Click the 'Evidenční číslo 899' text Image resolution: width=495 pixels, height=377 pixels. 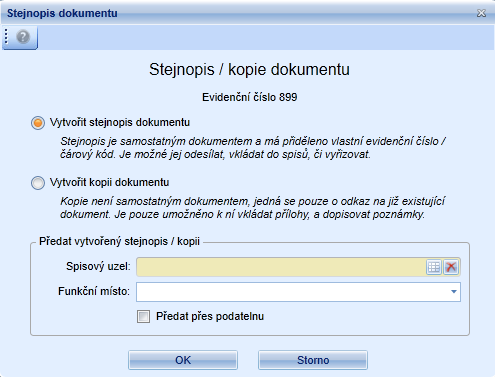point(249,97)
